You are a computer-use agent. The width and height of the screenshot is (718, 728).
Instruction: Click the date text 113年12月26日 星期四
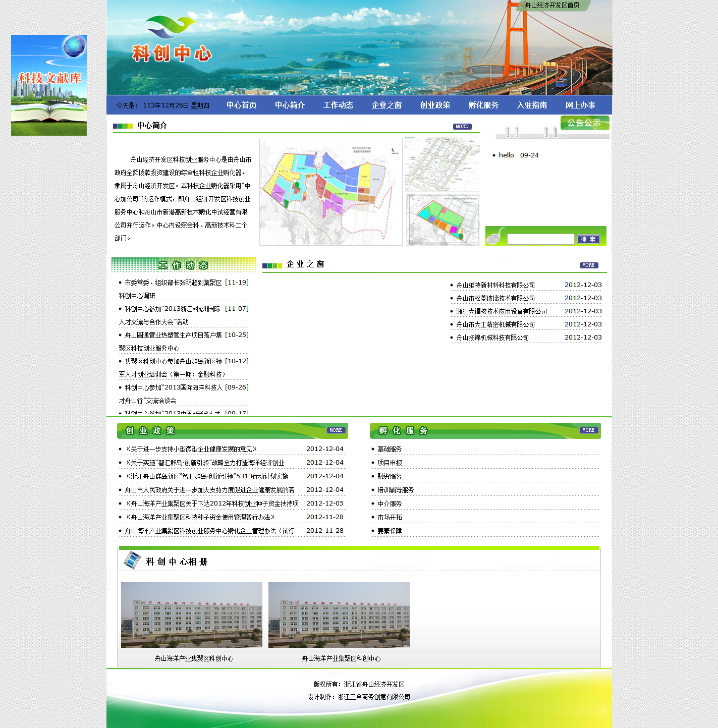click(x=176, y=105)
